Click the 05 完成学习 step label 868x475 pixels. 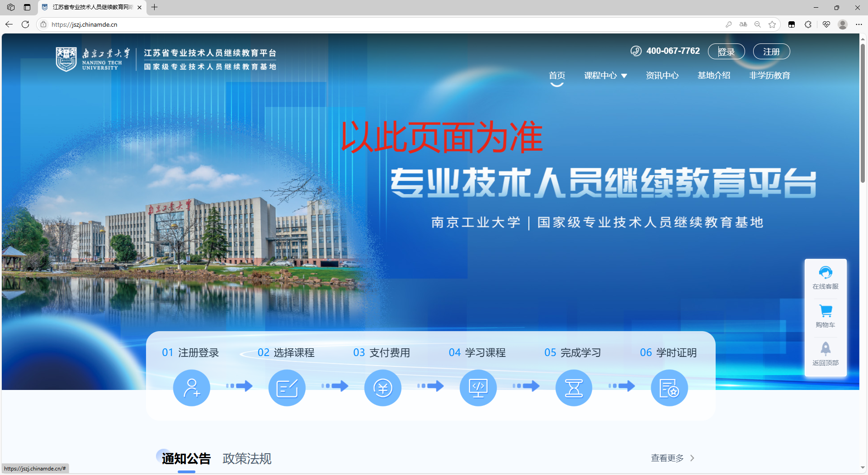[x=573, y=353]
